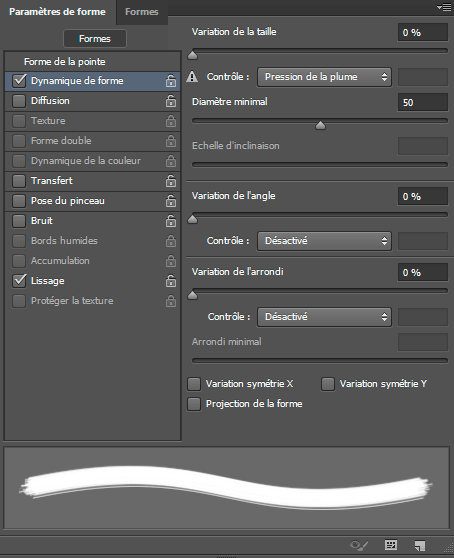454x558 pixels.
Task: Toggle lock icon for Dynamique de forme
Action: pyautogui.click(x=171, y=81)
